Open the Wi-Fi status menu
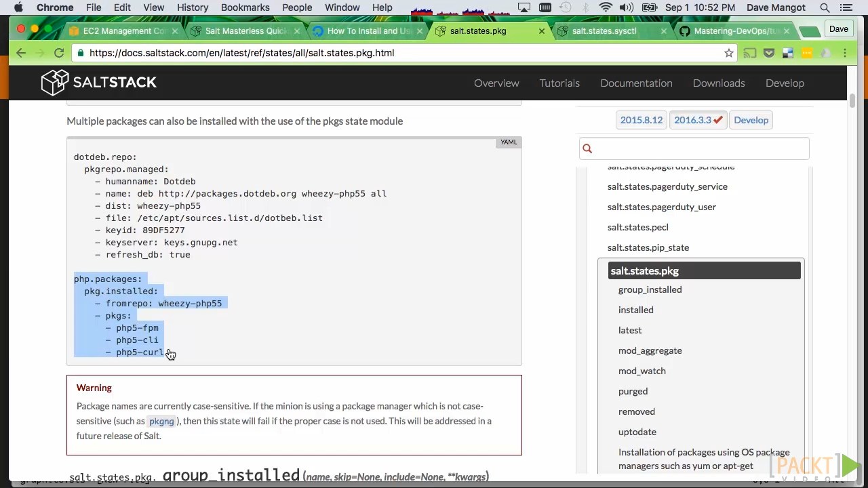The image size is (868, 488). tap(606, 7)
